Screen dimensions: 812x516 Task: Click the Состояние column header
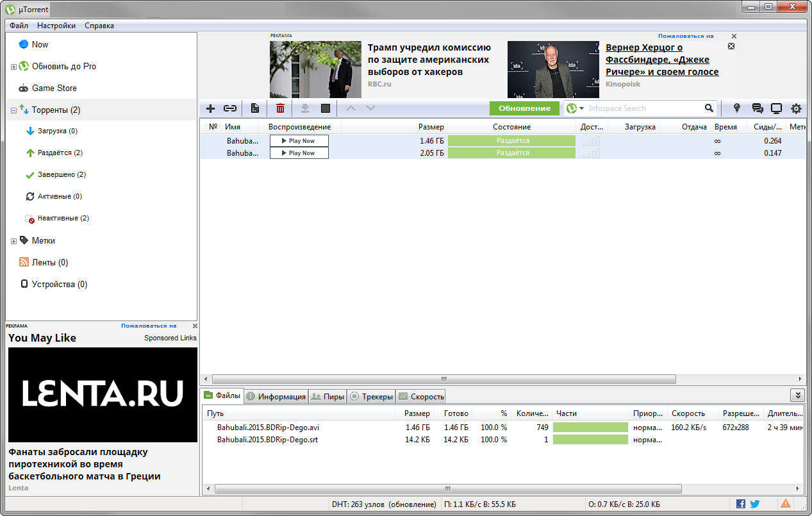pyautogui.click(x=511, y=127)
